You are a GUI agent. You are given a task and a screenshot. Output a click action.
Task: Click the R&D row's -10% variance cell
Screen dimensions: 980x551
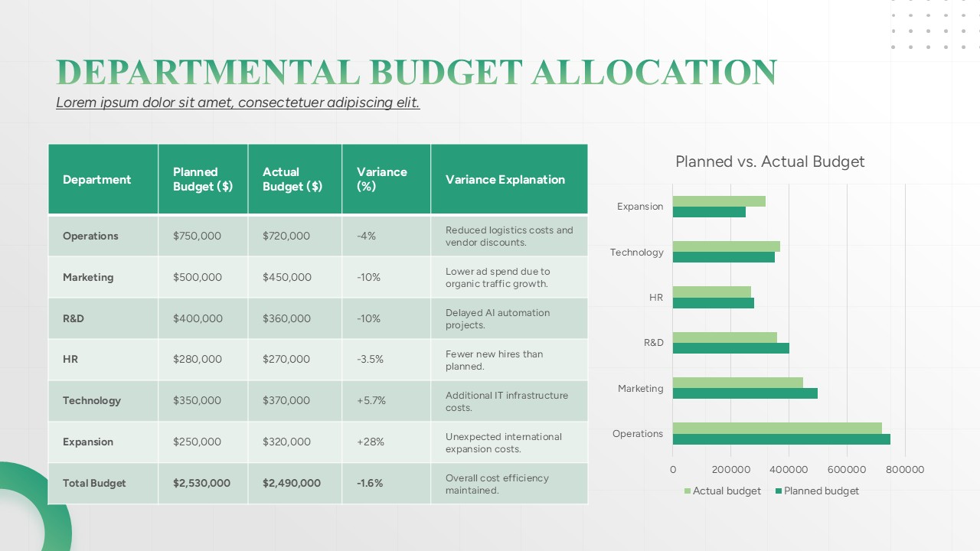387,318
